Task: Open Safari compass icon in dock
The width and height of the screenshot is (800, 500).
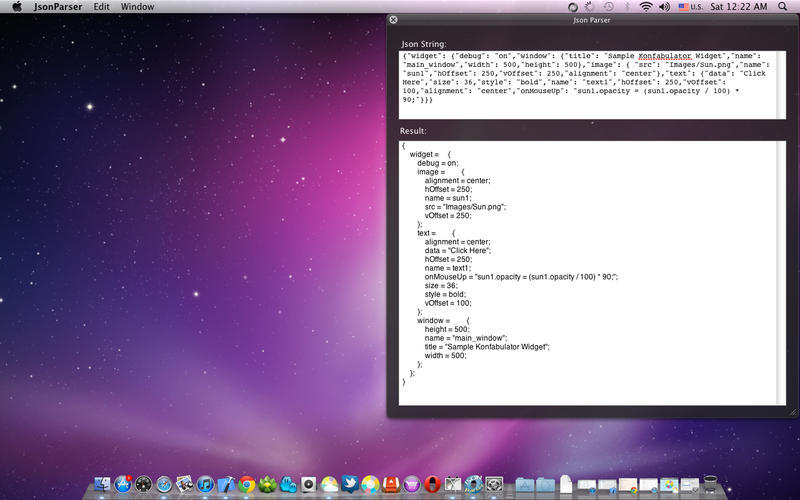Action: (164, 486)
